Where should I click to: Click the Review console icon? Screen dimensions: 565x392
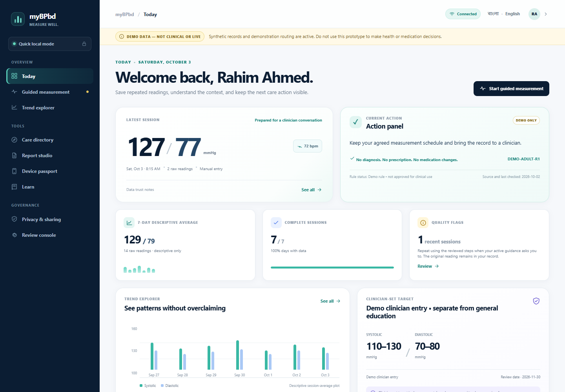15,235
